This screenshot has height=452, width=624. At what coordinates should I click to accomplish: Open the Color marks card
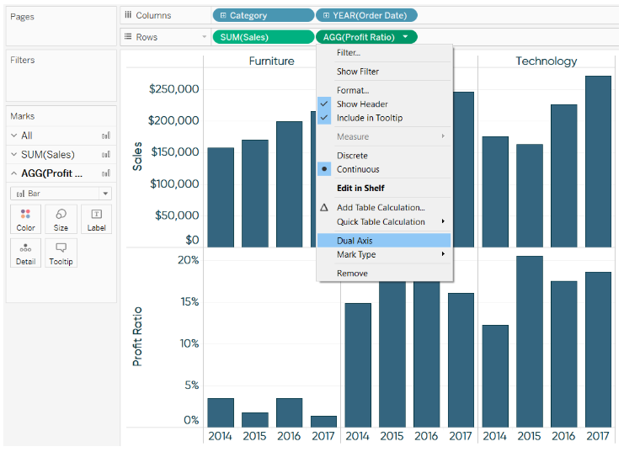pyautogui.click(x=25, y=219)
